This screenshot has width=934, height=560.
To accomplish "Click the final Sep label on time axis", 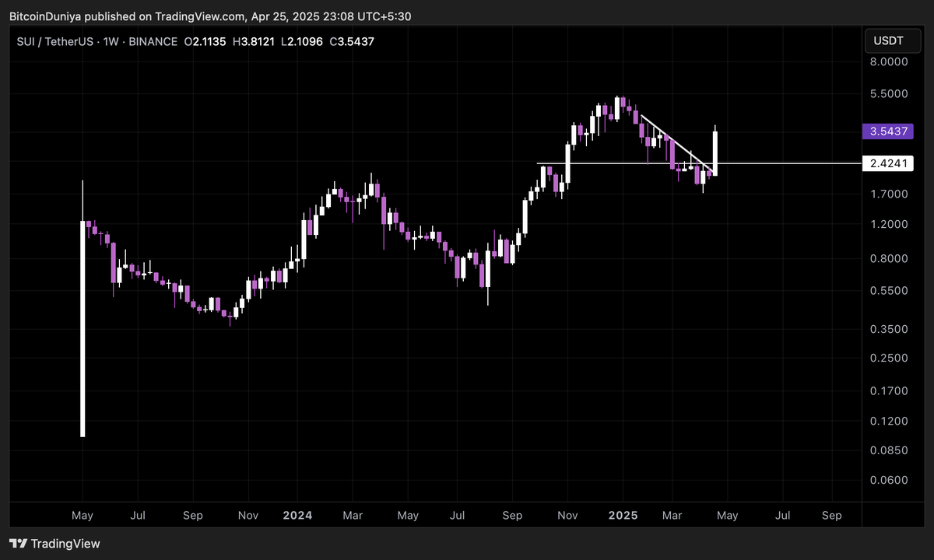I will pos(832,515).
